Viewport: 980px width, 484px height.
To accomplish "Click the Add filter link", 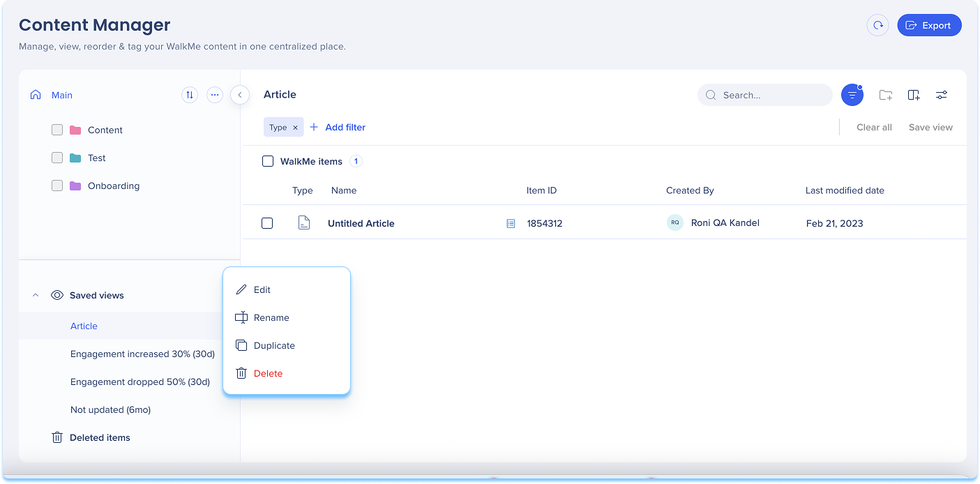I will click(338, 128).
